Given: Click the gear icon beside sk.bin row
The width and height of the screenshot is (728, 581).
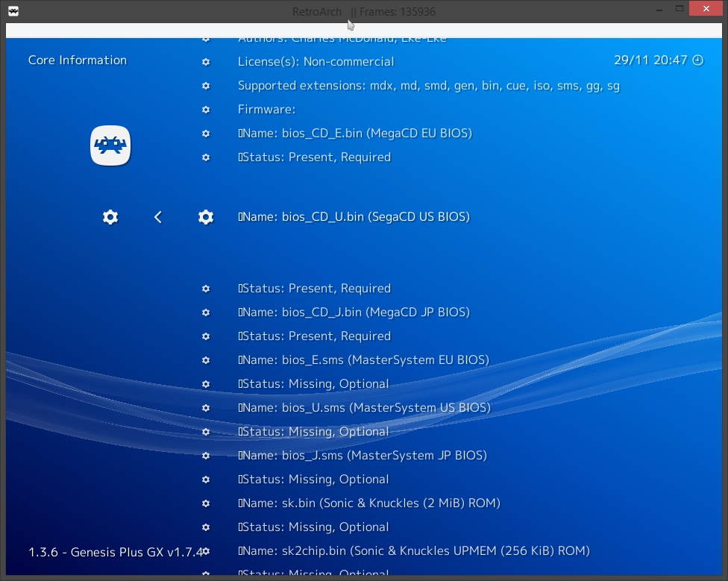Looking at the screenshot, I should pyautogui.click(x=206, y=503).
